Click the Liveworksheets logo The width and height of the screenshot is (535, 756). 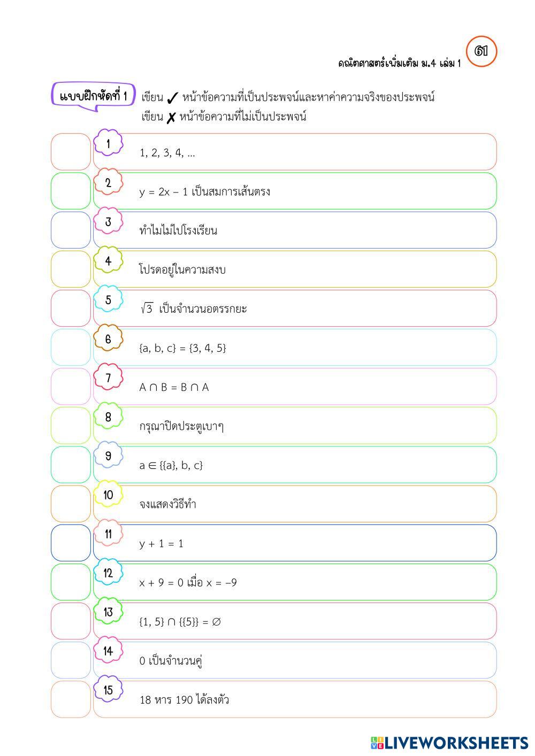[449, 743]
